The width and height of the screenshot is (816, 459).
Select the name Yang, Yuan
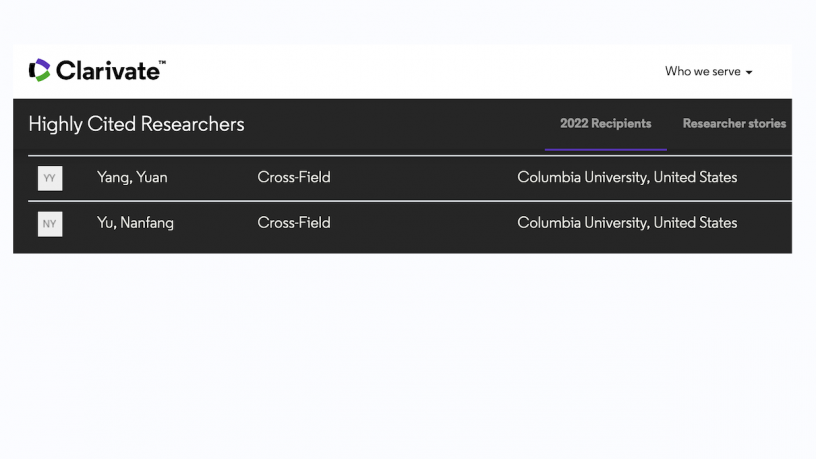click(x=132, y=177)
